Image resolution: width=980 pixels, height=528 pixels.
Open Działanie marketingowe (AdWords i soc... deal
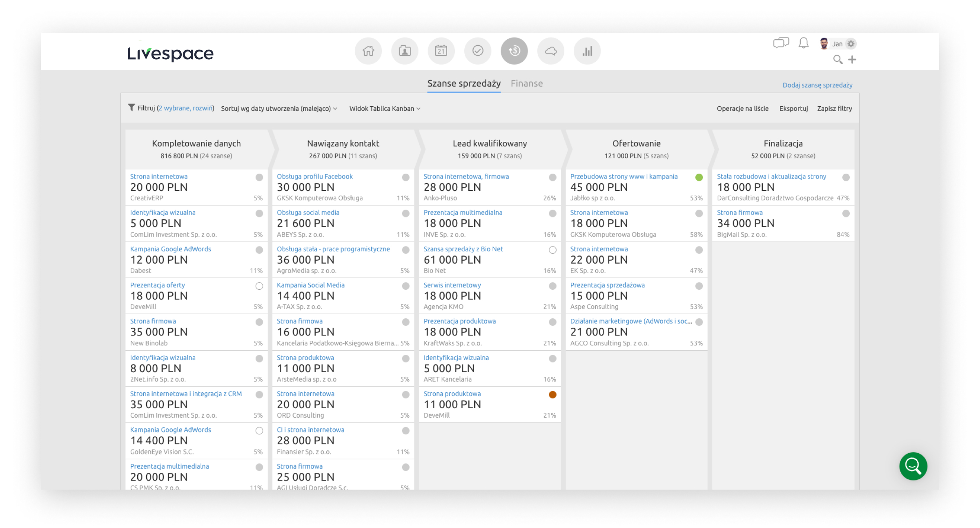631,322
